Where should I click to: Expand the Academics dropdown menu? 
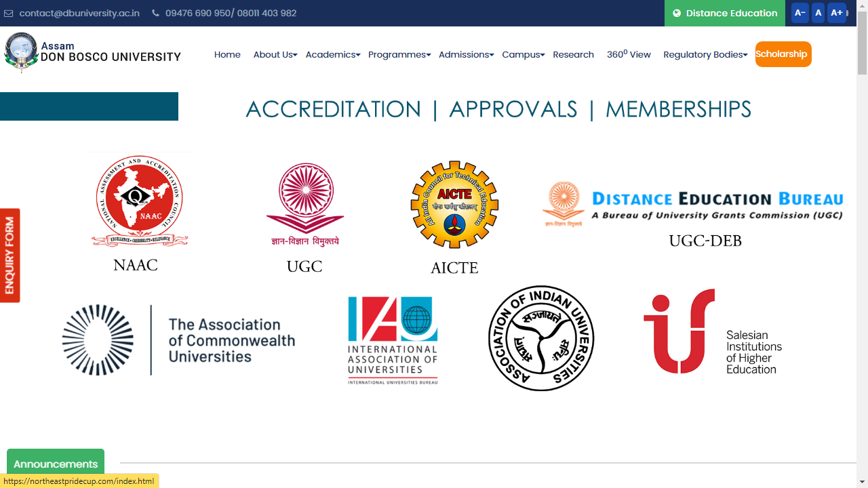(x=333, y=54)
